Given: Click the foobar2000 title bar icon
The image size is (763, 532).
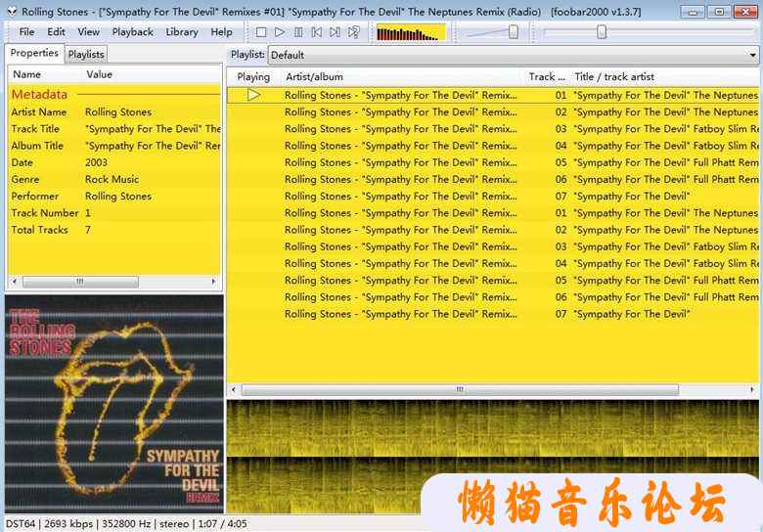Looking at the screenshot, I should [x=12, y=11].
